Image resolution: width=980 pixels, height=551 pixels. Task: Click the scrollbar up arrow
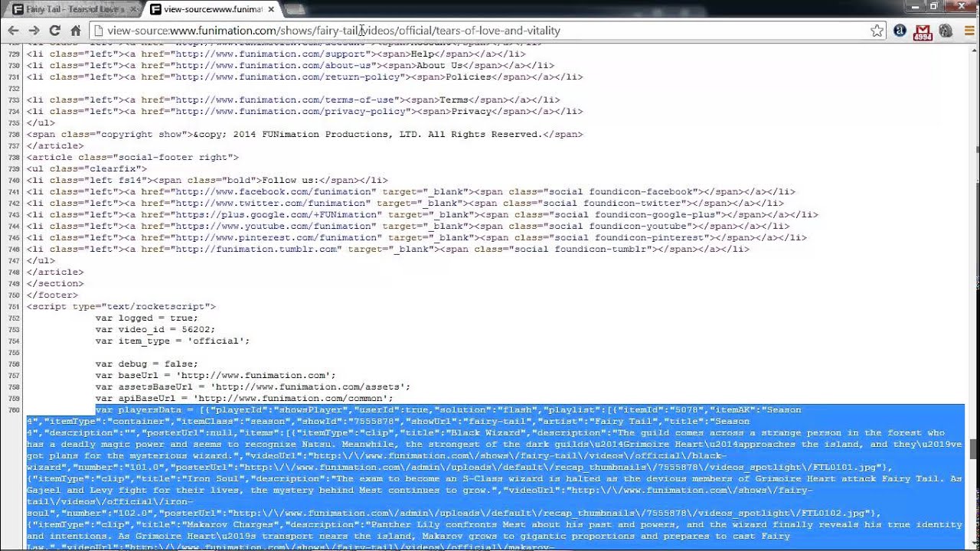[x=974, y=49]
